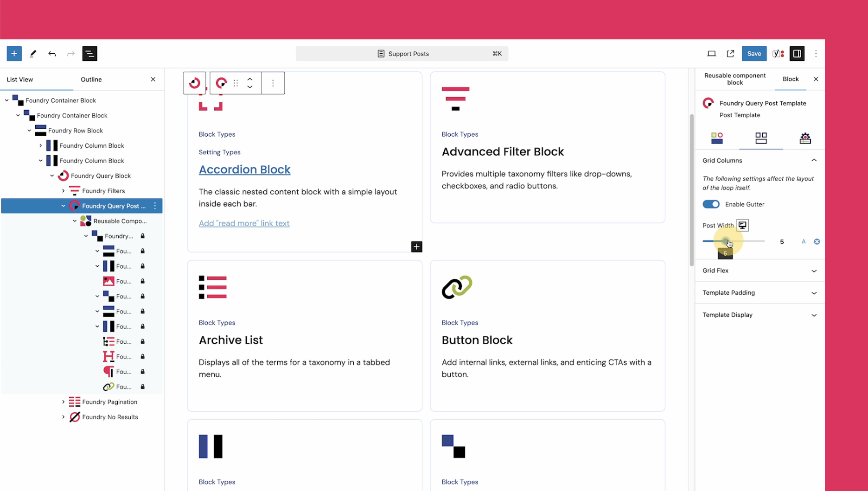Open the advanced gear settings tab
Image resolution: width=868 pixels, height=491 pixels.
[x=805, y=138]
